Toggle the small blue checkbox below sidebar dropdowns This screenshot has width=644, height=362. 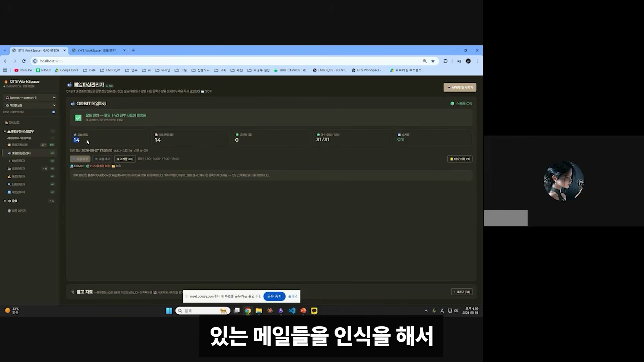(54, 112)
